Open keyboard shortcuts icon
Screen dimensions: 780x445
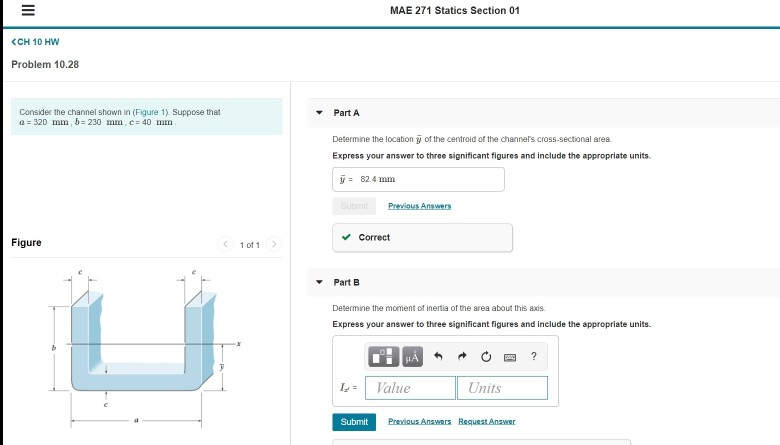point(510,357)
